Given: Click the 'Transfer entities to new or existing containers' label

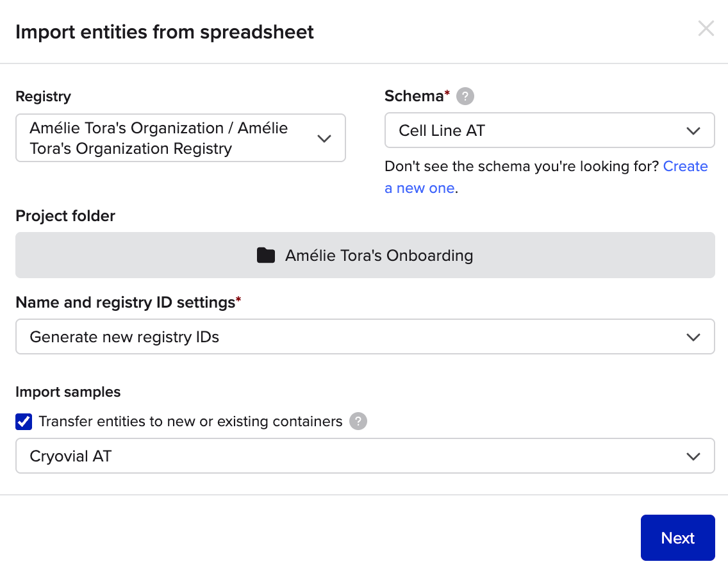Looking at the screenshot, I should (190, 422).
